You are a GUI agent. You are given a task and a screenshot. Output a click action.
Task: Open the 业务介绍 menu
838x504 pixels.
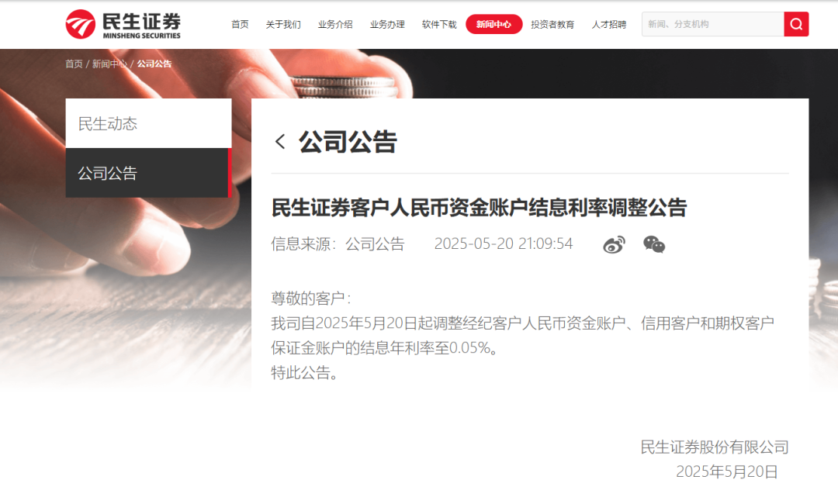[x=335, y=25]
